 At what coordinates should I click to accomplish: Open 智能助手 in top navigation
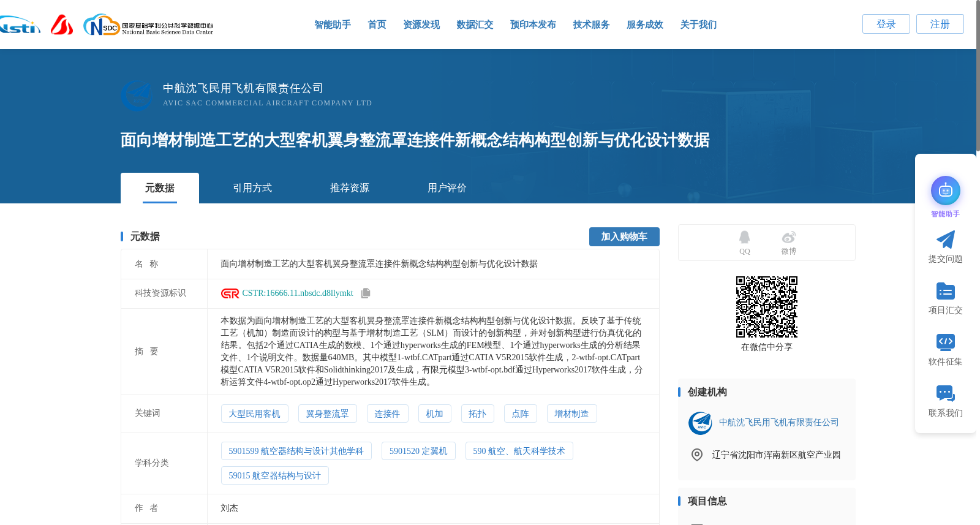point(333,25)
